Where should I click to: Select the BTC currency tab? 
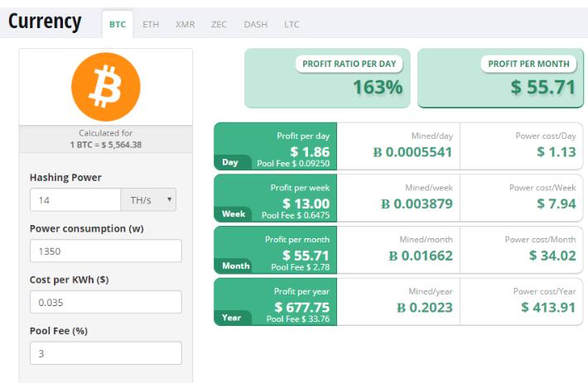point(118,24)
